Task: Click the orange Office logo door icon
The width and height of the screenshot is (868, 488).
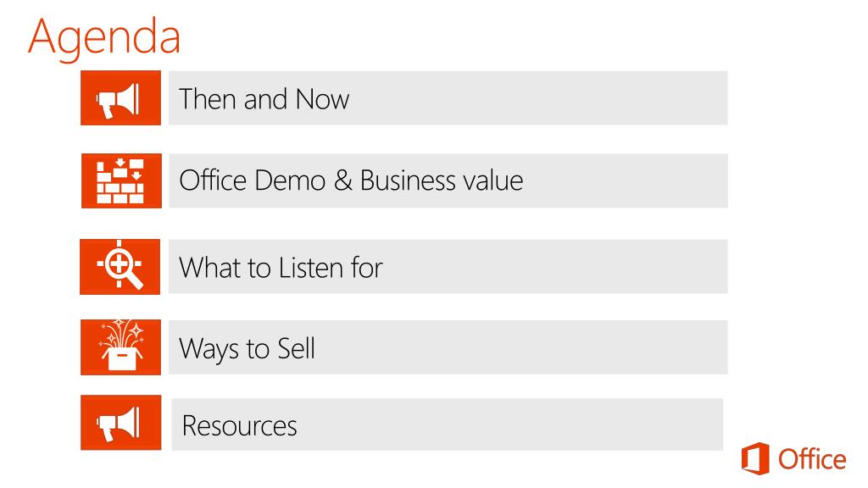Action: [x=755, y=458]
